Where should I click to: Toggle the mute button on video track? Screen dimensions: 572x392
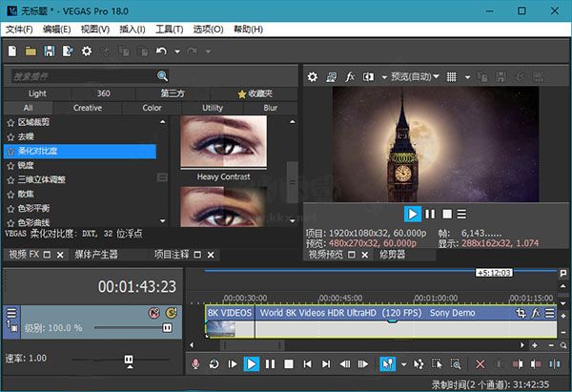153,312
